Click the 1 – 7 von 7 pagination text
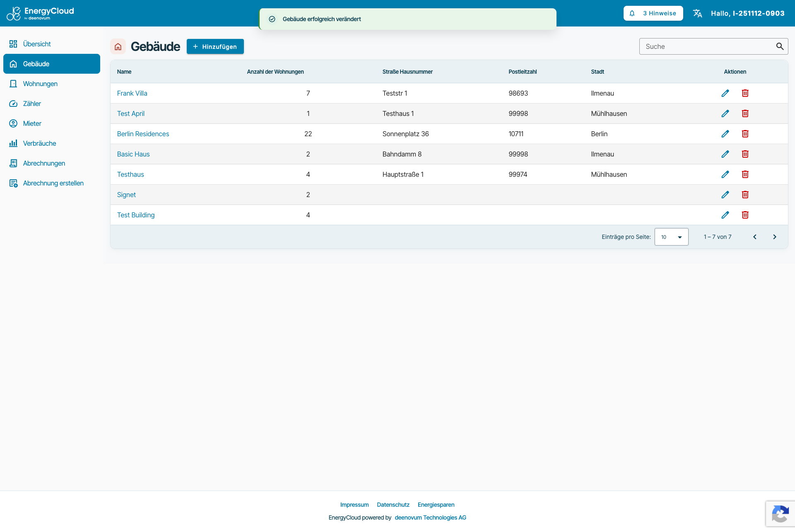The height and width of the screenshot is (532, 795). click(x=717, y=237)
